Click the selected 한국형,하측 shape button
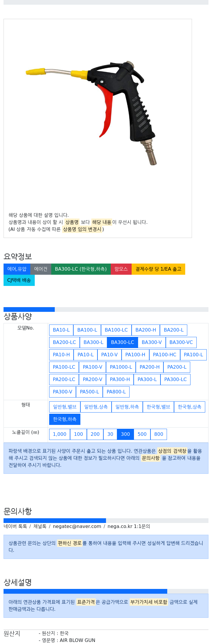Image resolution: width=212 pixels, height=644 pixels. (x=65, y=419)
